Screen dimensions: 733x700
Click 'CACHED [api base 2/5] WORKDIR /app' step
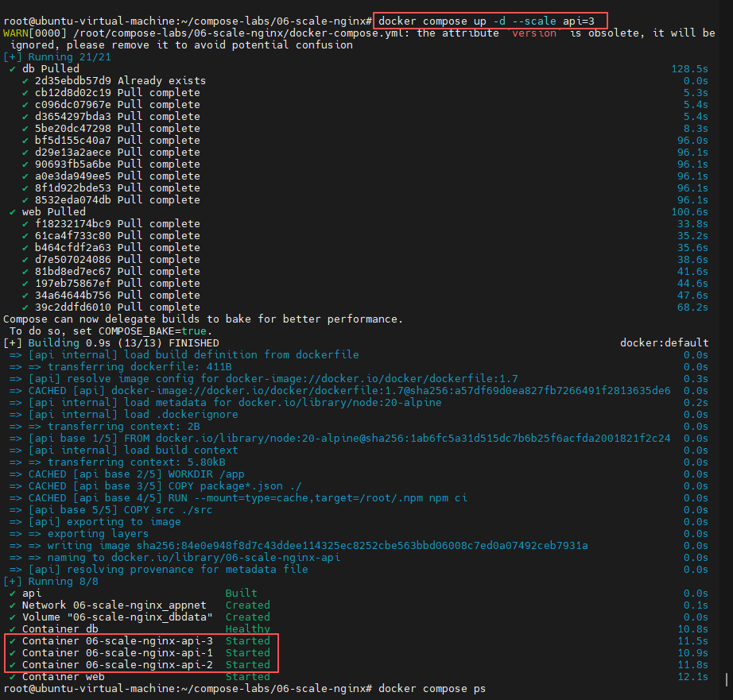pyautogui.click(x=136, y=474)
